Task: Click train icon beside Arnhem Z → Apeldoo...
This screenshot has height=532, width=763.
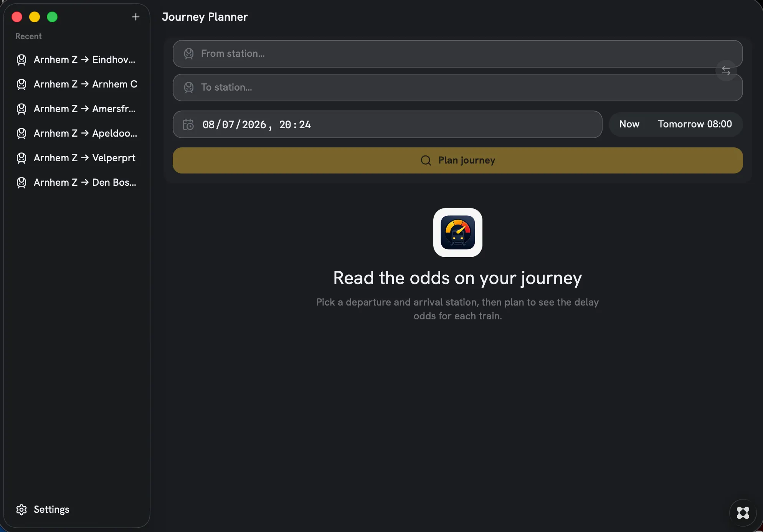Action: coord(21,134)
